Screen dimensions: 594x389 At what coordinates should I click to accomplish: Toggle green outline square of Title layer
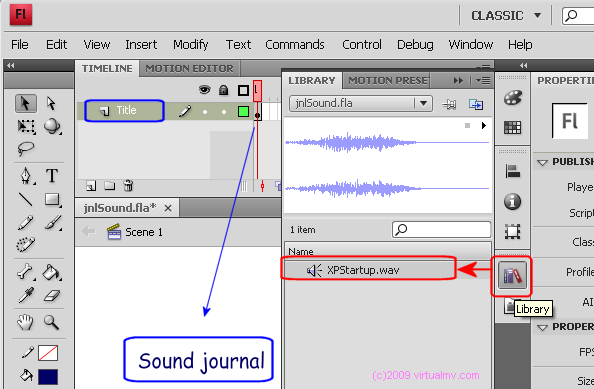coord(243,111)
